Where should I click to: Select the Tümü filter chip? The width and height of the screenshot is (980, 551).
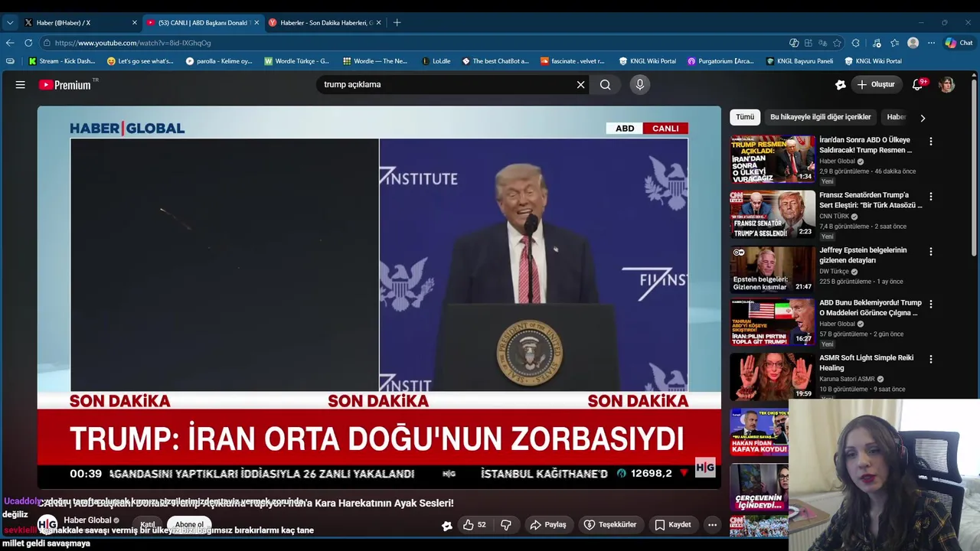(x=745, y=117)
